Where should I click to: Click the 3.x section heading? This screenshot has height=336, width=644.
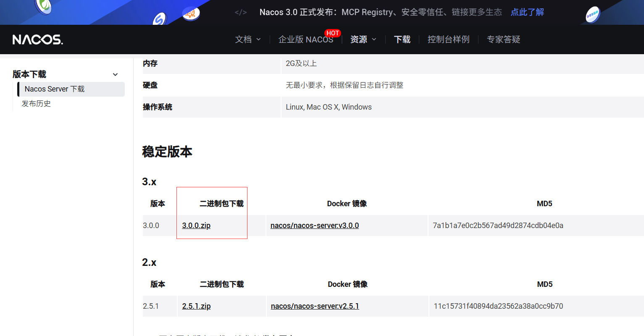149,182
